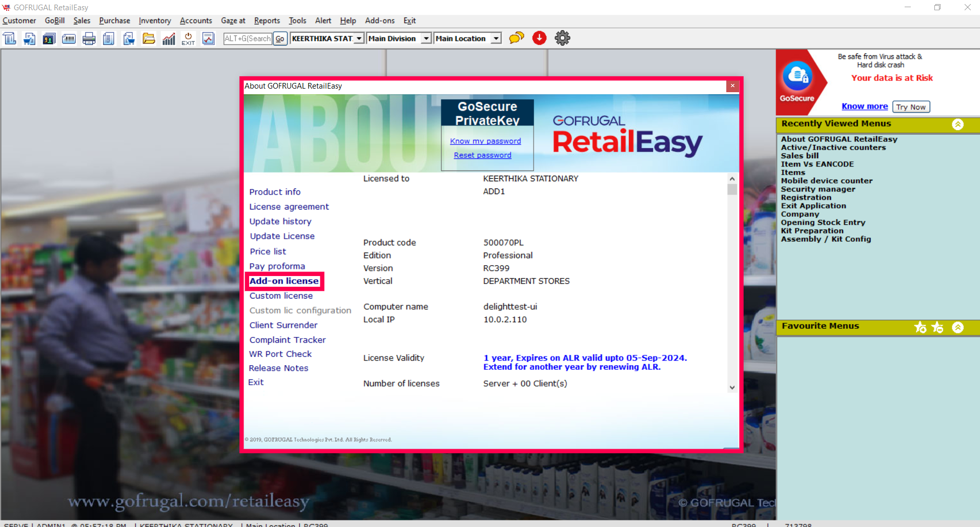Open the Gaze at menu
This screenshot has width=980, height=527.
click(x=233, y=20)
